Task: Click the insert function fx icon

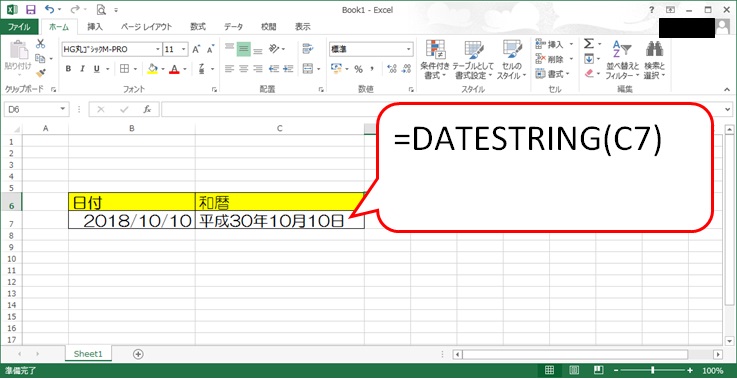Action: tap(147, 110)
